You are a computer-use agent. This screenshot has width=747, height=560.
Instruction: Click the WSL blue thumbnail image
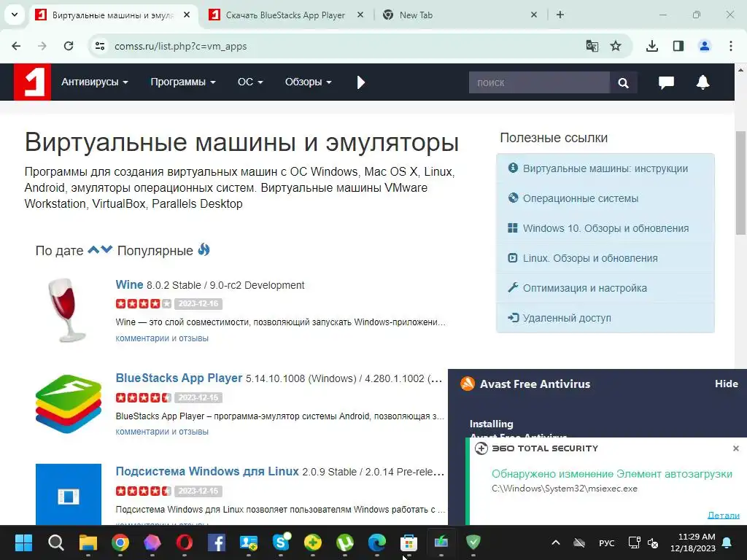(68, 494)
